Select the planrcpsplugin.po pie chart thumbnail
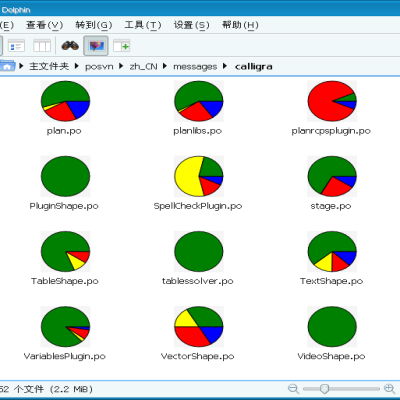 pyautogui.click(x=332, y=101)
